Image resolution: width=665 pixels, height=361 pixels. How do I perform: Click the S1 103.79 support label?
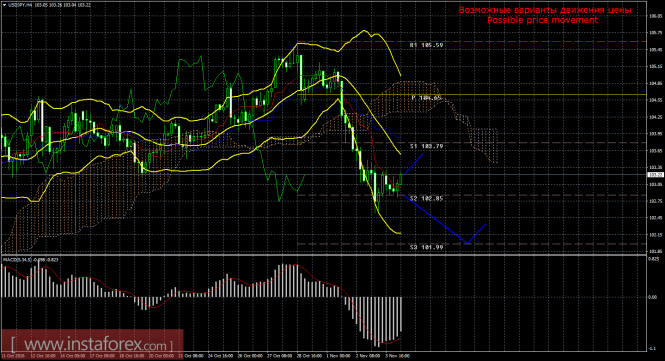[x=426, y=146]
